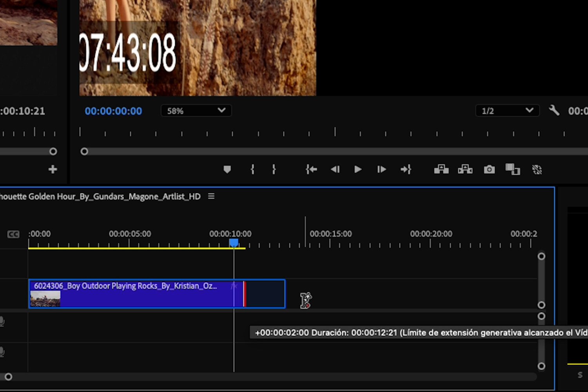Click the Lift icon in the Program Monitor
This screenshot has height=392, width=588.
point(441,169)
